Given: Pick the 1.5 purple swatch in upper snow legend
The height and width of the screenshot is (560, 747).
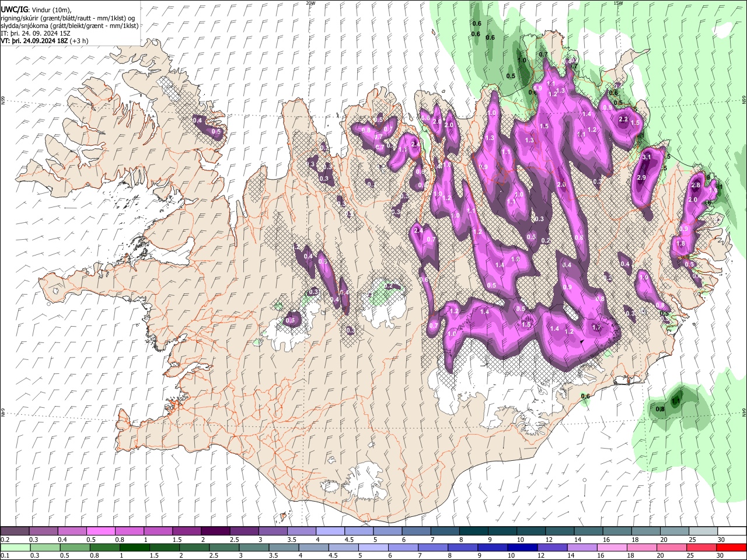Looking at the screenshot, I should [x=186, y=531].
